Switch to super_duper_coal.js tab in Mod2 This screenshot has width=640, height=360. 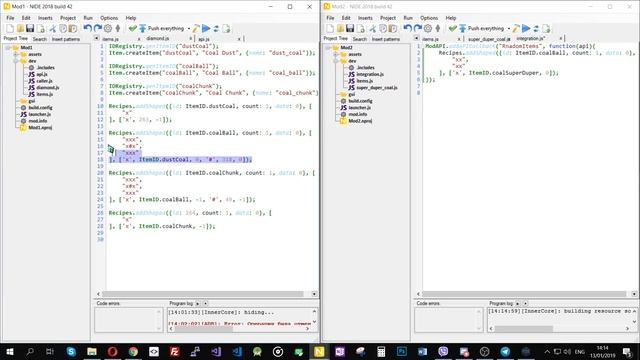(489, 39)
